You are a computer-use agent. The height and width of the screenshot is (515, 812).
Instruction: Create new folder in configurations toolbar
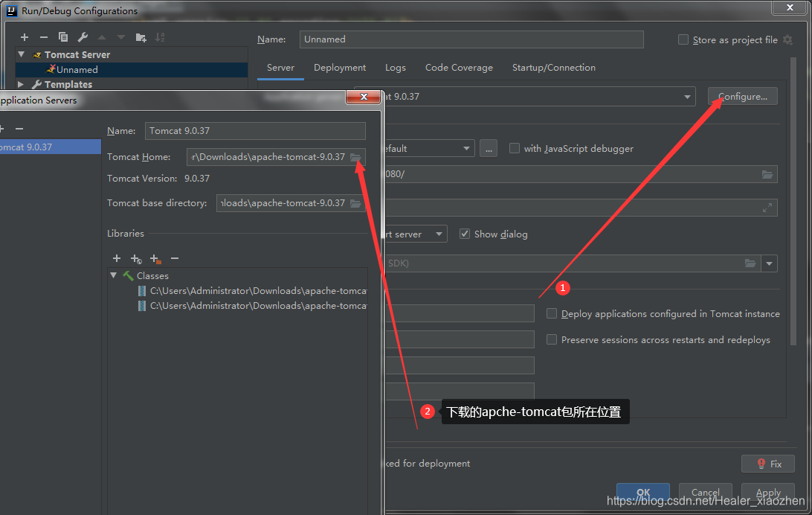pyautogui.click(x=141, y=37)
